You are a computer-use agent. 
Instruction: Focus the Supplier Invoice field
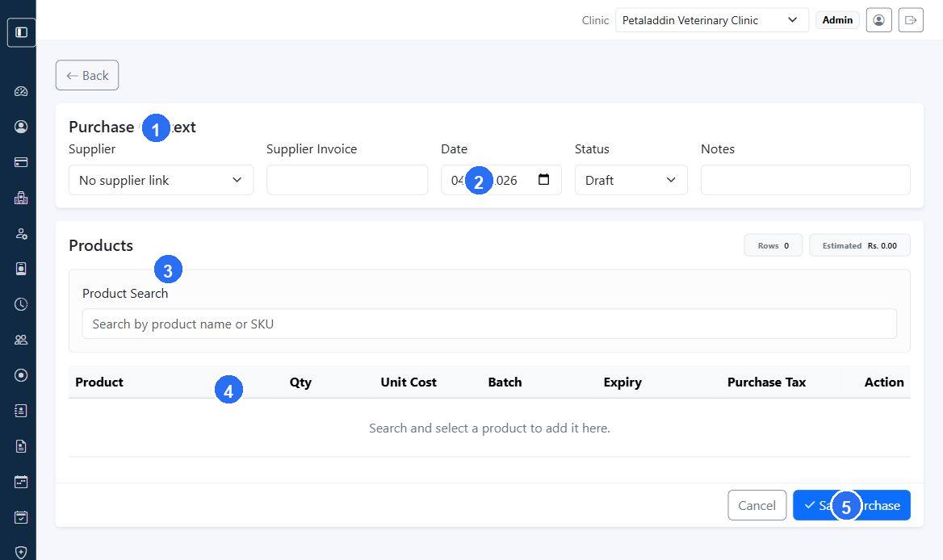click(x=347, y=180)
